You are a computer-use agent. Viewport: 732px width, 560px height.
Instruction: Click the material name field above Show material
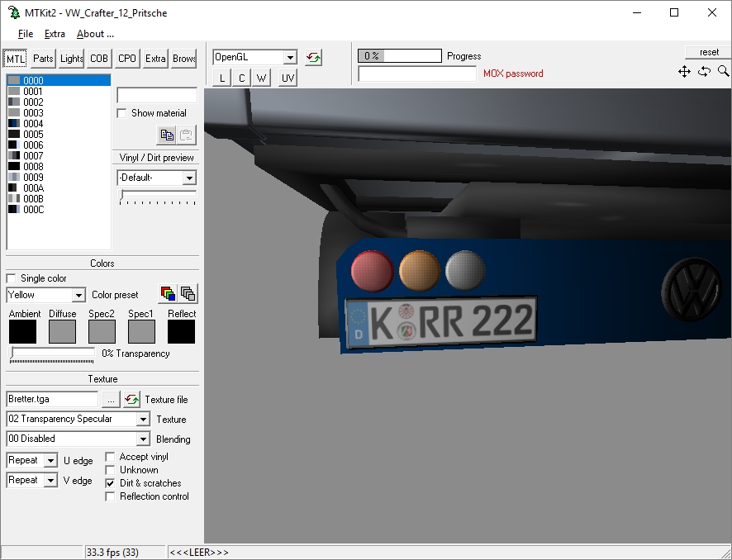[x=157, y=95]
